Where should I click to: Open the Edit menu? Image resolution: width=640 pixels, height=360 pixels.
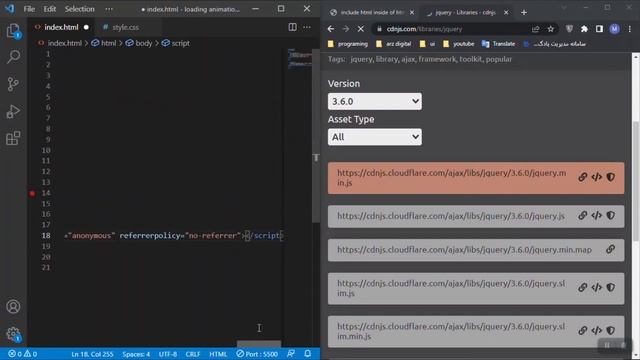pyautogui.click(x=49, y=9)
